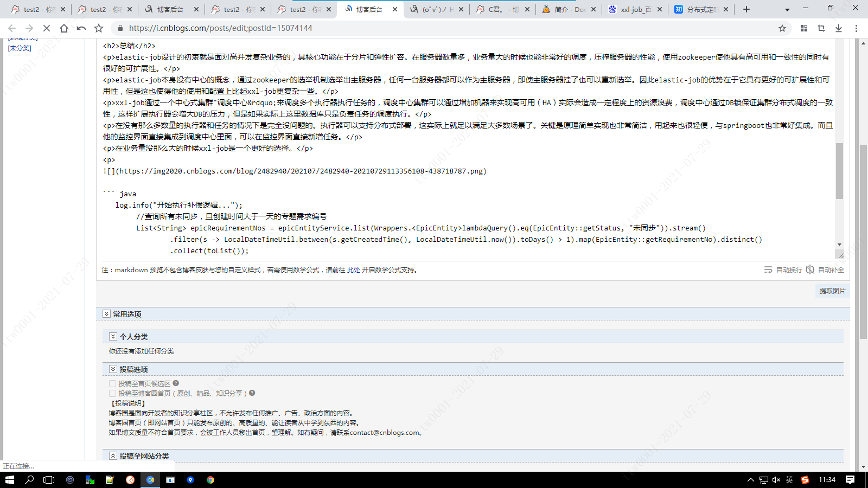This screenshot has height=488, width=868.
Task: Click the auto word-wrap icon
Action: click(x=768, y=269)
